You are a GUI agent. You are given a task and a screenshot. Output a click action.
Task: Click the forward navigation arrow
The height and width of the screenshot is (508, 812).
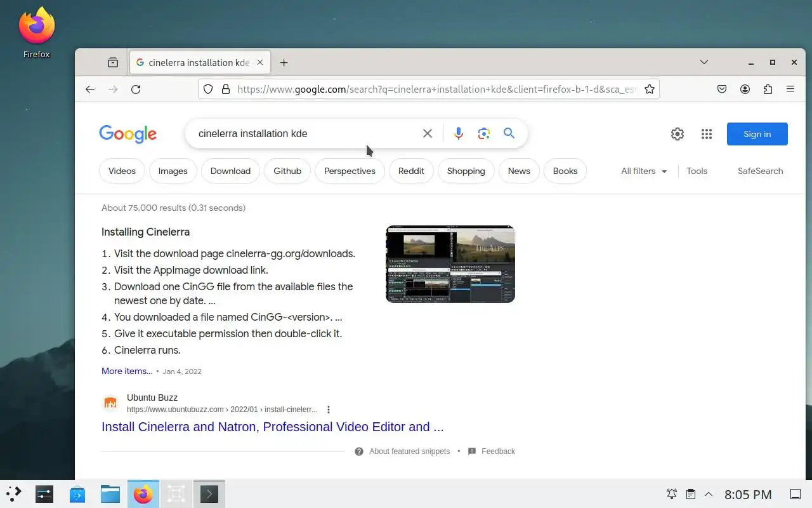point(113,90)
